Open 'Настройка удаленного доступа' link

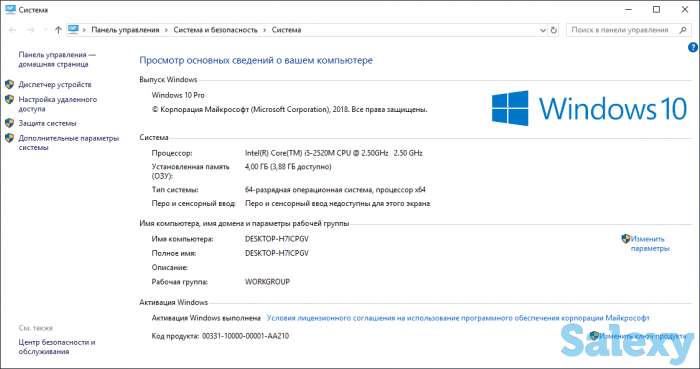point(58,104)
